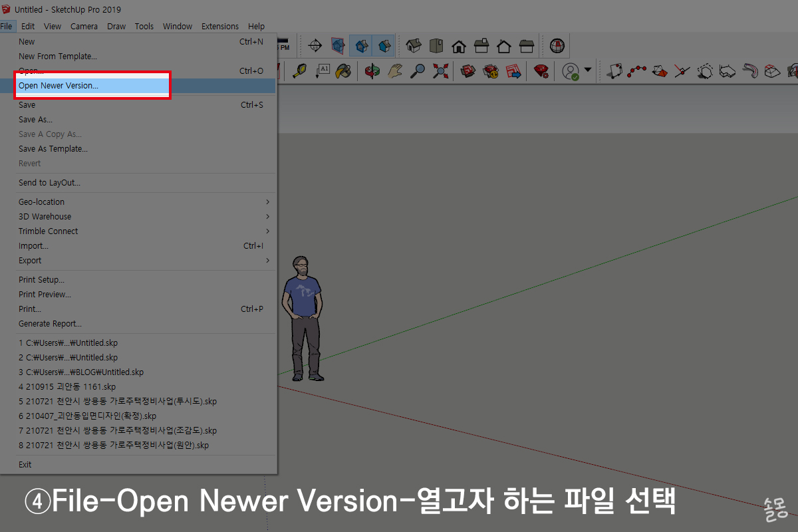The image size is (798, 532).
Task: Switch to Right view icon
Action: pyautogui.click(x=481, y=46)
